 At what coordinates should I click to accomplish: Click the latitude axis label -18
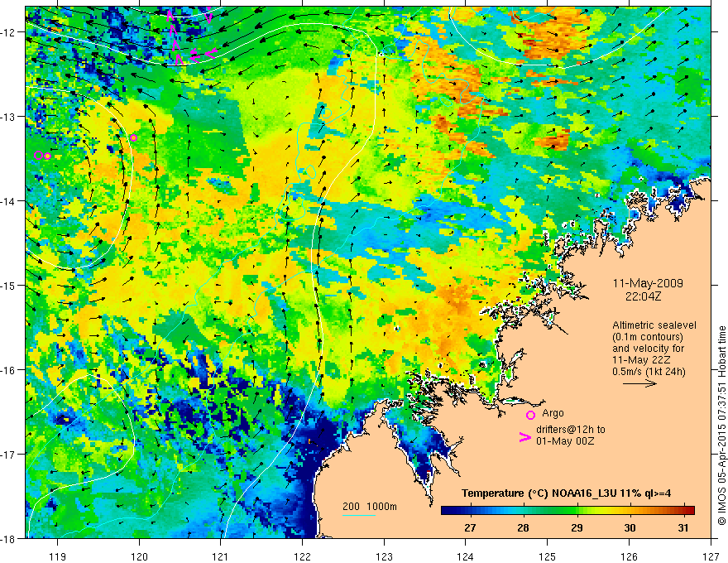[x=9, y=538]
